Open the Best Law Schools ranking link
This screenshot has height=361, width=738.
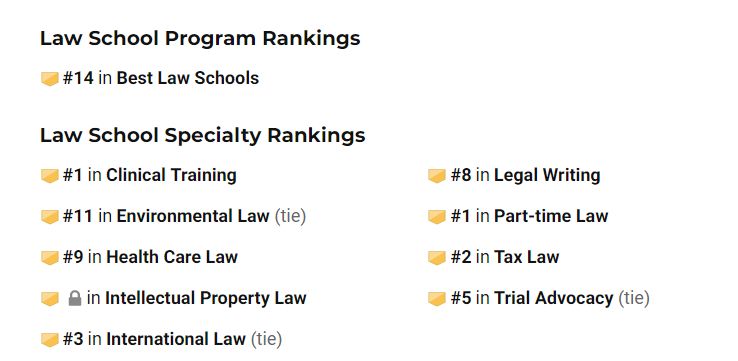tap(188, 78)
